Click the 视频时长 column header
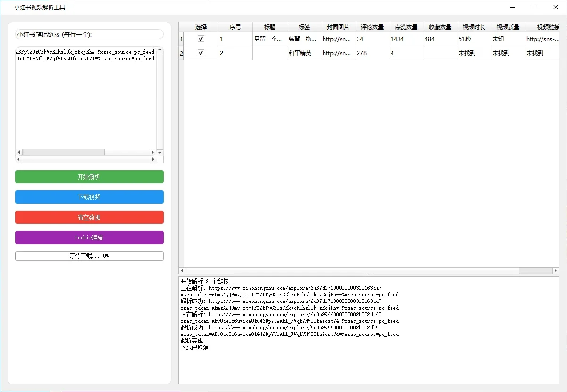 click(474, 27)
